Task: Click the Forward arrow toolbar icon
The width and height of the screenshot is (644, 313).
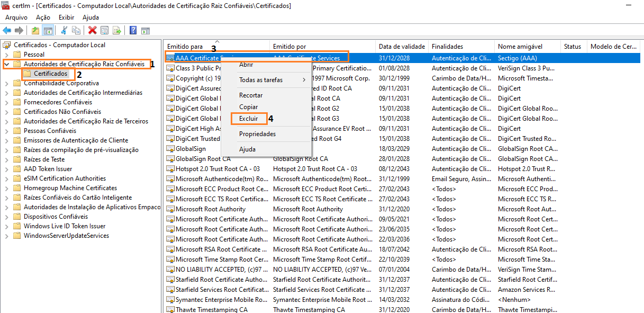Action: coord(19,30)
